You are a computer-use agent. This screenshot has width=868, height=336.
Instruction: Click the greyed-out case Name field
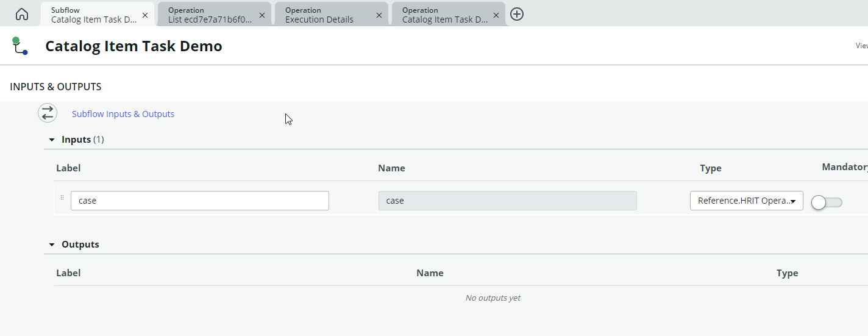[x=507, y=201]
